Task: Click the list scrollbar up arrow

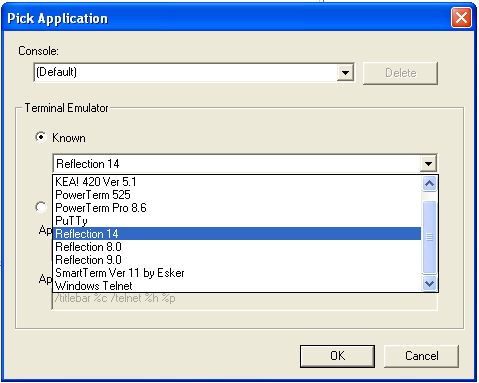Action: click(429, 183)
